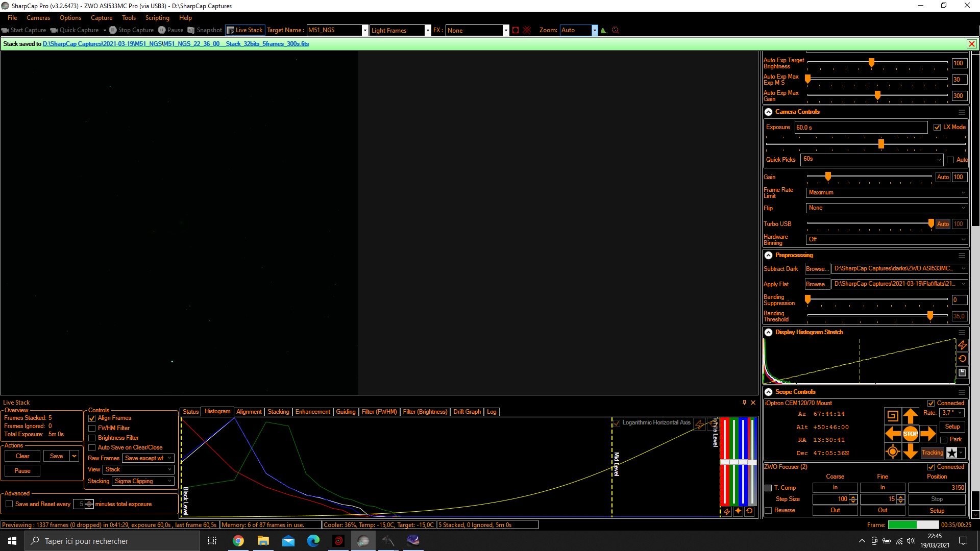The image size is (980, 551).
Task: Click the focus score icon beside the histogram icon
Action: point(615,30)
